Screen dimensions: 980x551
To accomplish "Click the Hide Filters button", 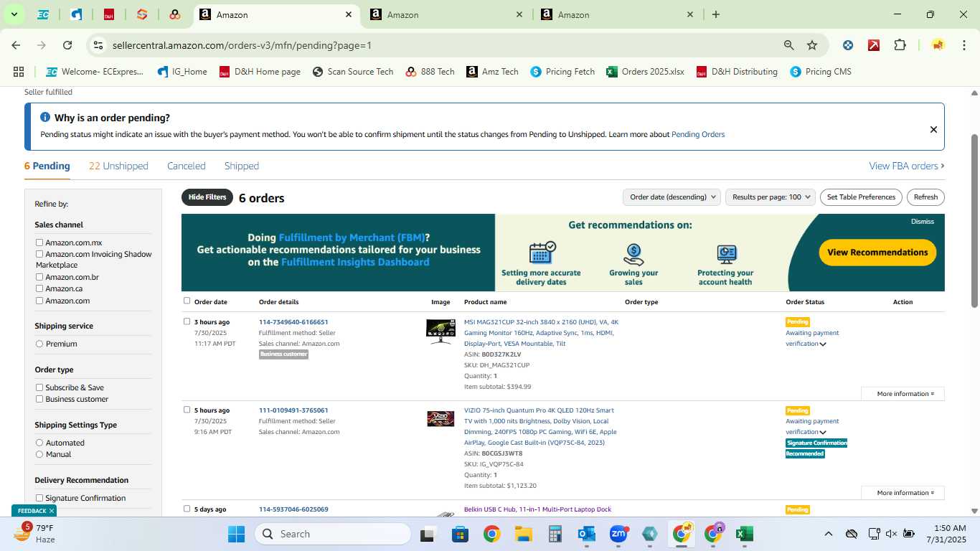I will (x=207, y=197).
